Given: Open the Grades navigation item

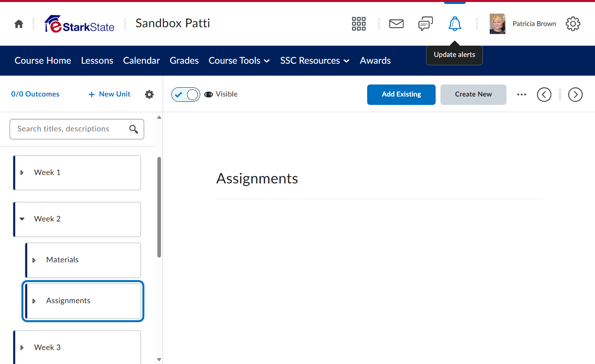Looking at the screenshot, I should pyautogui.click(x=184, y=60).
